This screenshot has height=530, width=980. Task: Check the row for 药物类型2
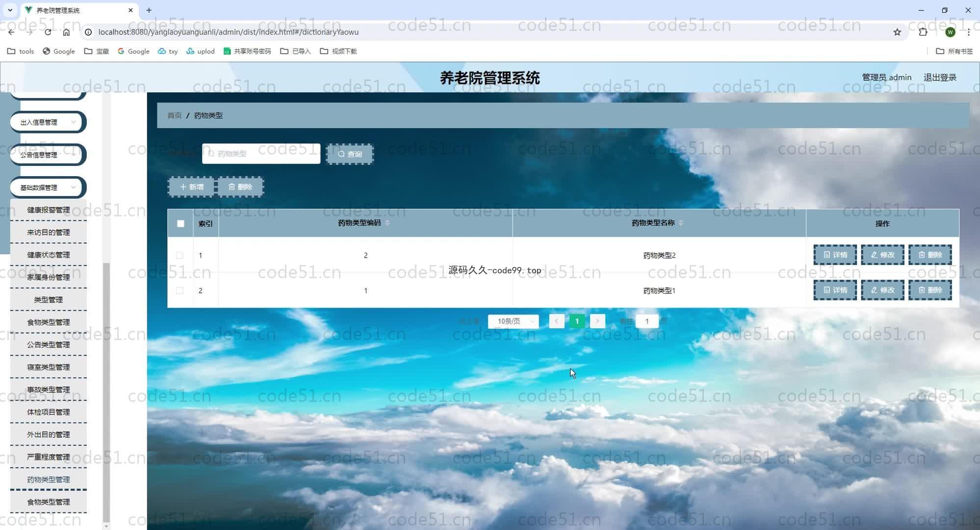pyautogui.click(x=180, y=255)
